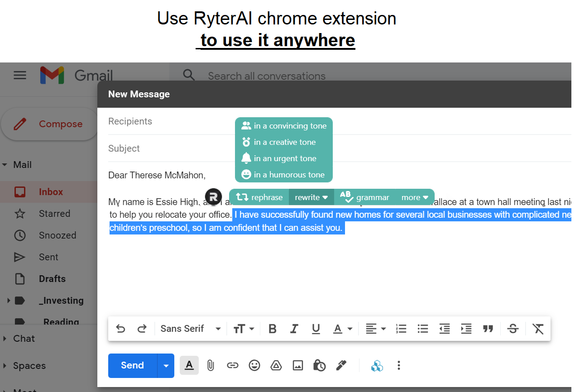This screenshot has height=392, width=575.
Task: Open the text color picker
Action: pyautogui.click(x=343, y=329)
